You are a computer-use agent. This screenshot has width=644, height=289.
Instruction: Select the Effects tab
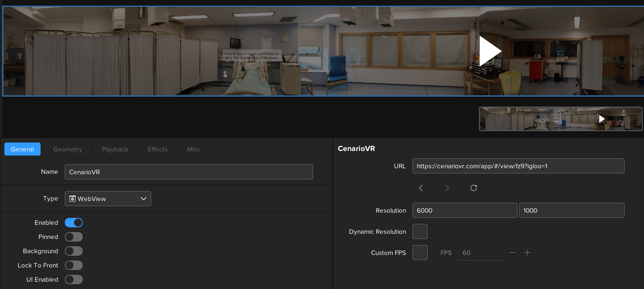[158, 149]
